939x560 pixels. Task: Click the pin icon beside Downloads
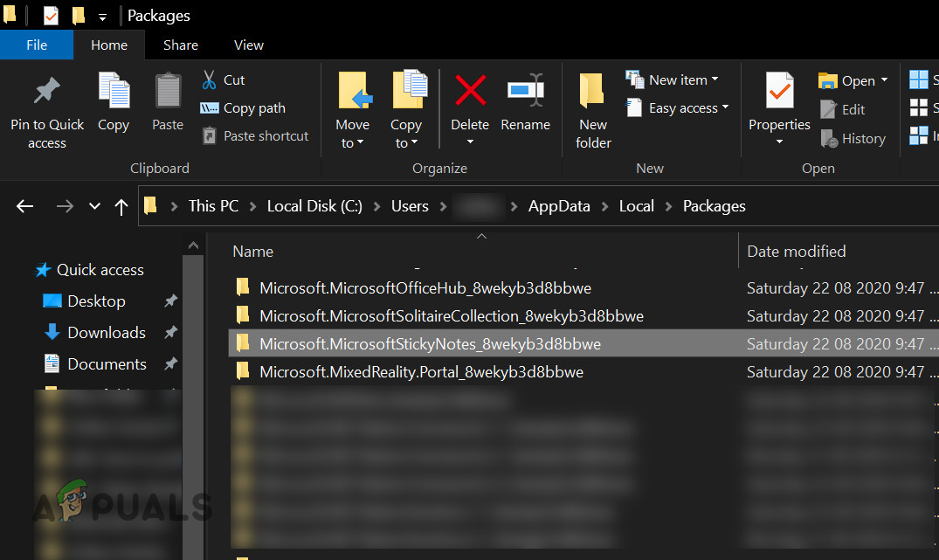pos(170,332)
